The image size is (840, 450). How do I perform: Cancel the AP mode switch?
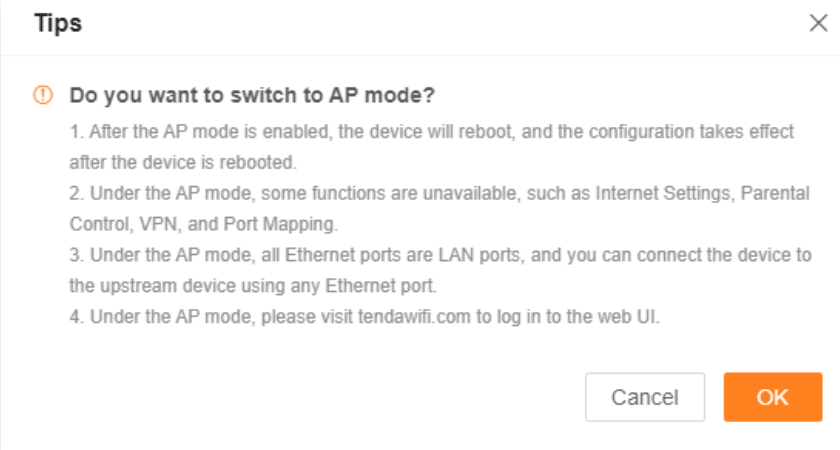[645, 397]
